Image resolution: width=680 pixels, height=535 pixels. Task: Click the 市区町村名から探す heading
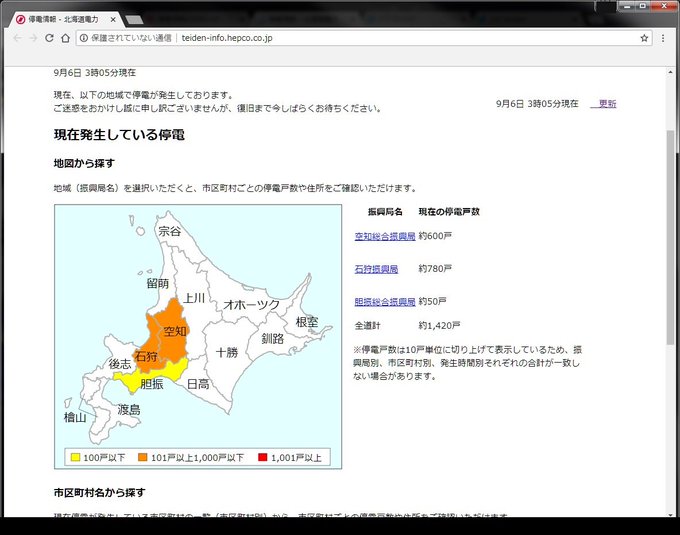point(99,493)
